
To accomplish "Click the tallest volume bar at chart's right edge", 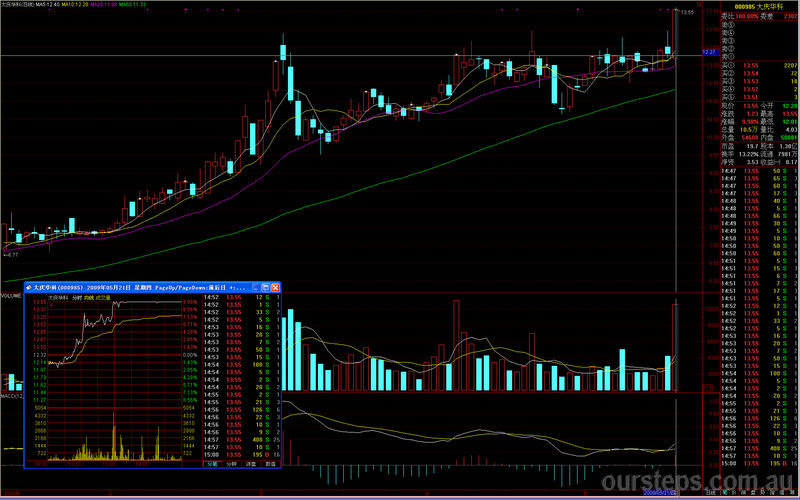I will [675, 348].
